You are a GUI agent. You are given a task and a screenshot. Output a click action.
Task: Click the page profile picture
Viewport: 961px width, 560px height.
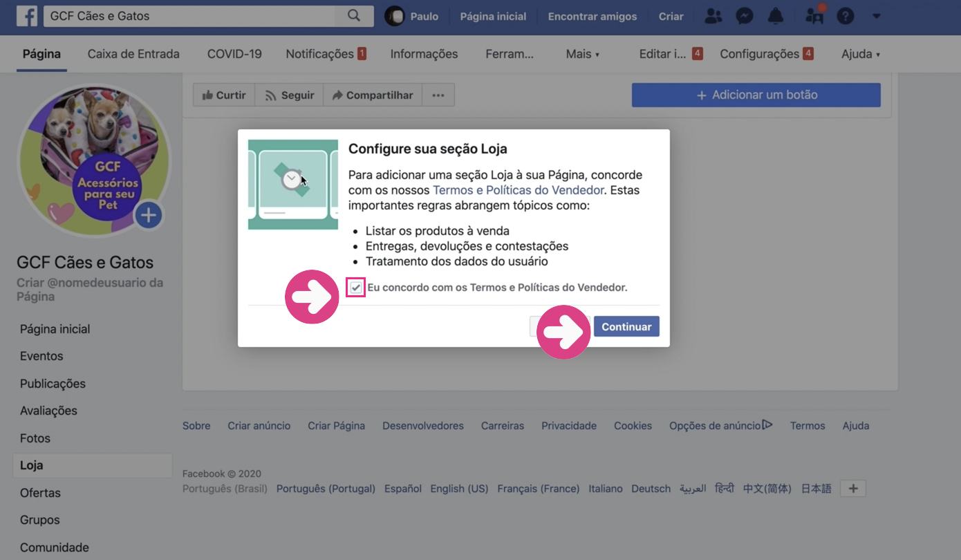pyautogui.click(x=93, y=161)
